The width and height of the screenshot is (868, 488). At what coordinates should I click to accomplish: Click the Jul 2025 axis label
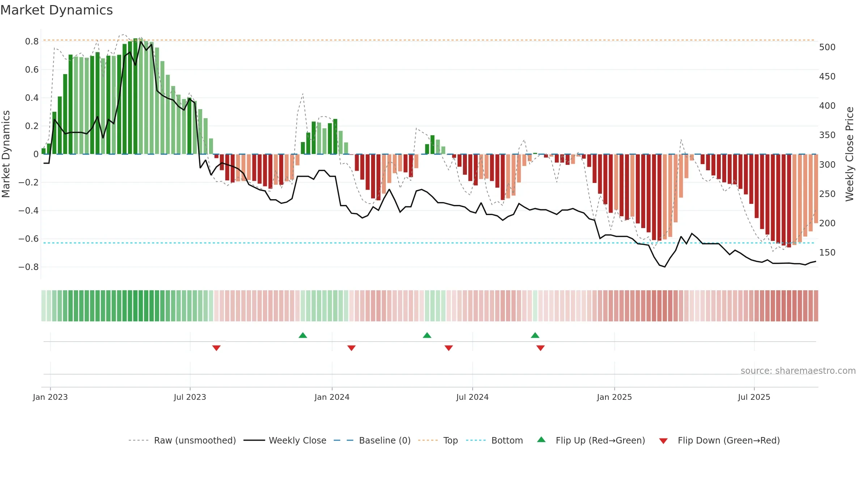pos(754,397)
